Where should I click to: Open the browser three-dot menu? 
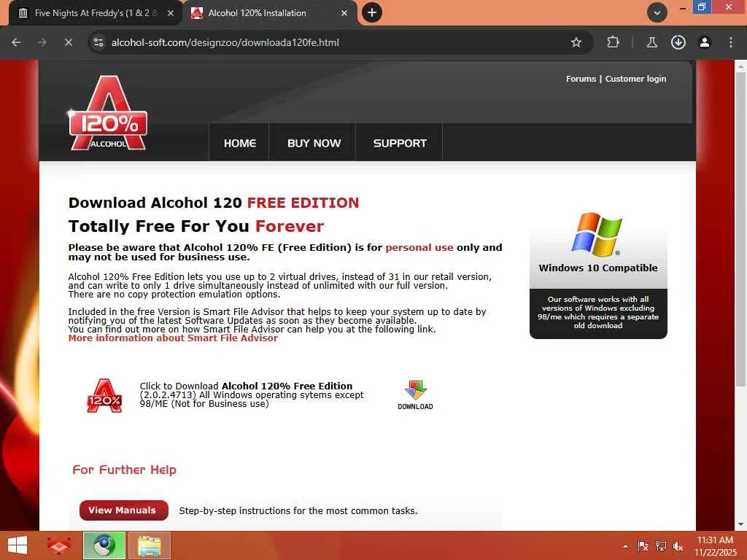(x=731, y=42)
